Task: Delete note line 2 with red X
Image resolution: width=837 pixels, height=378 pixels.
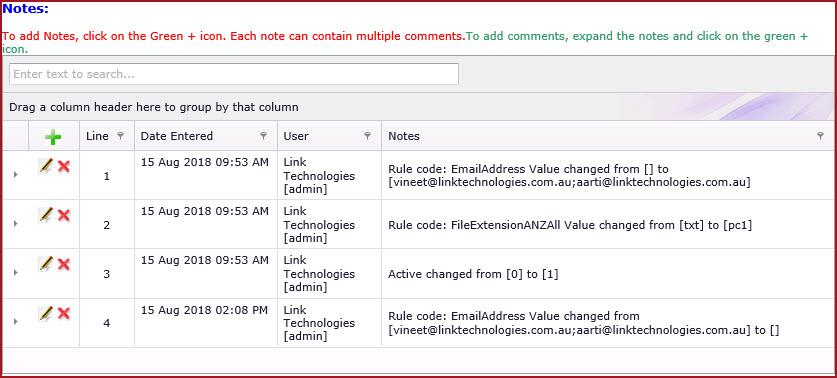Action: coord(64,215)
